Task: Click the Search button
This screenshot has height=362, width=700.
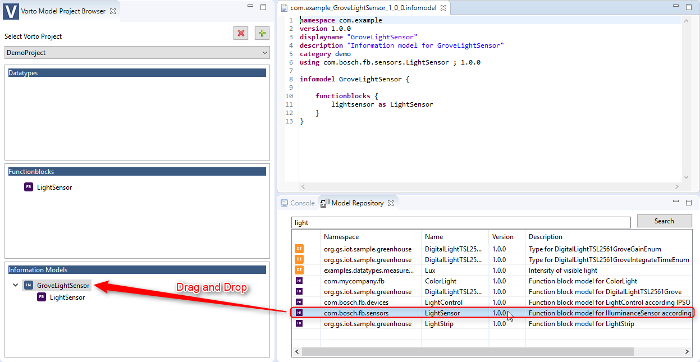Action: tap(664, 221)
